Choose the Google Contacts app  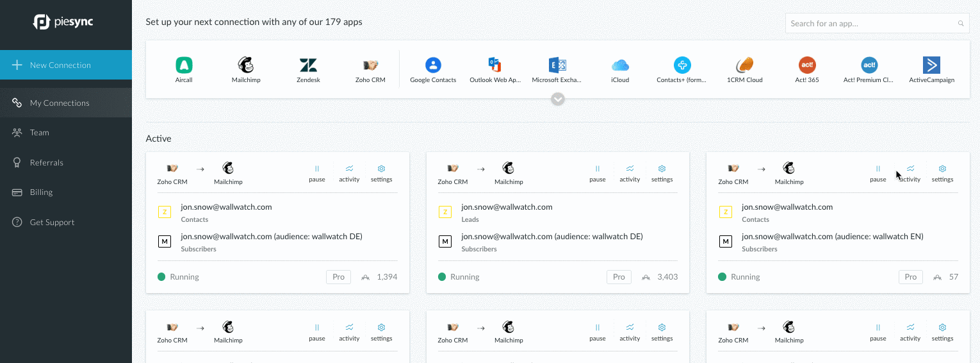pos(434,65)
